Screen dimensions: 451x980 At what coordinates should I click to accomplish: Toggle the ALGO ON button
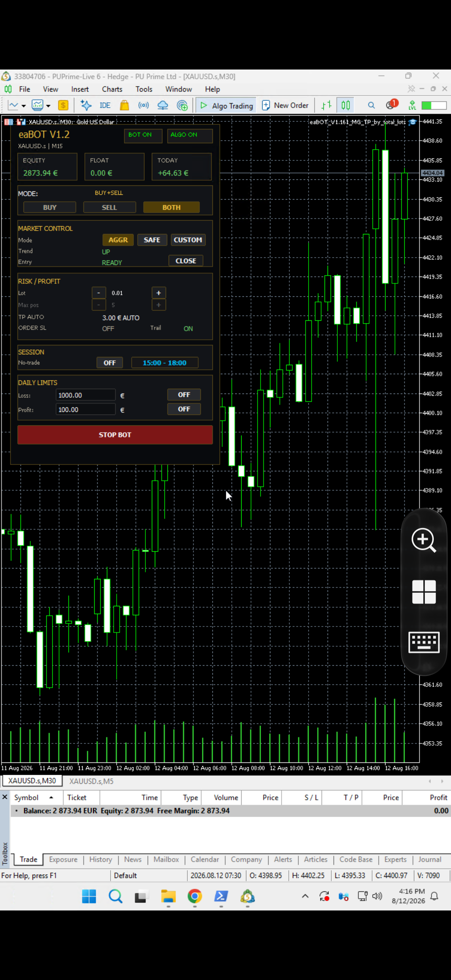pos(190,135)
